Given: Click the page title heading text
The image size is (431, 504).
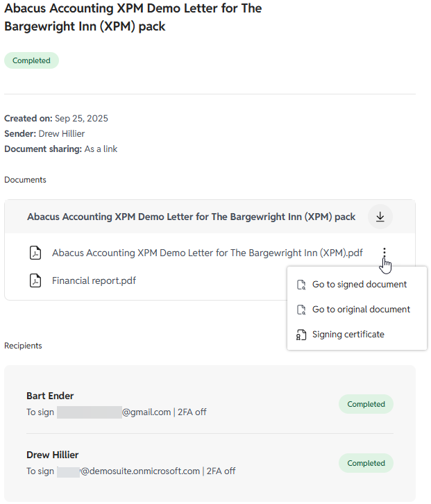Looking at the screenshot, I should pyautogui.click(x=132, y=18).
